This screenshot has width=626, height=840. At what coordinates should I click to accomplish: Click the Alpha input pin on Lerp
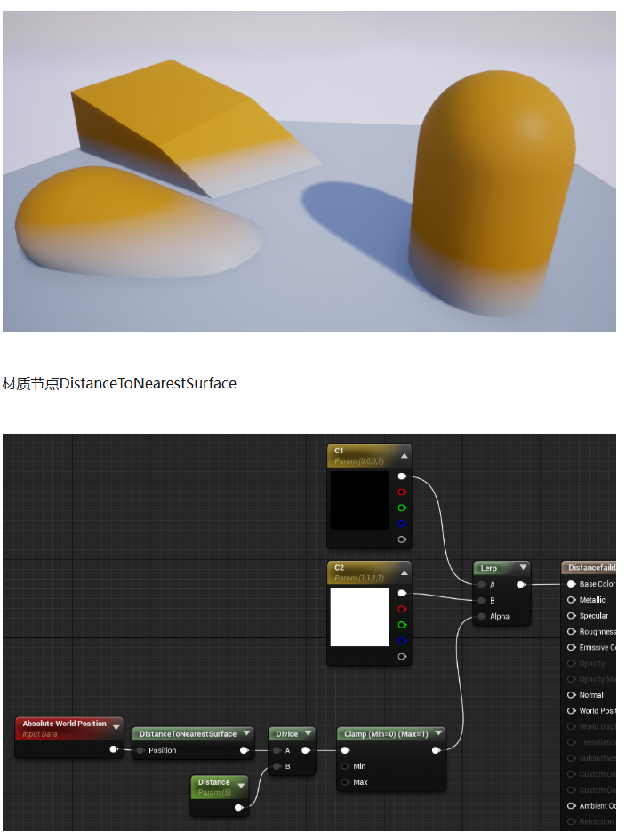(x=481, y=616)
